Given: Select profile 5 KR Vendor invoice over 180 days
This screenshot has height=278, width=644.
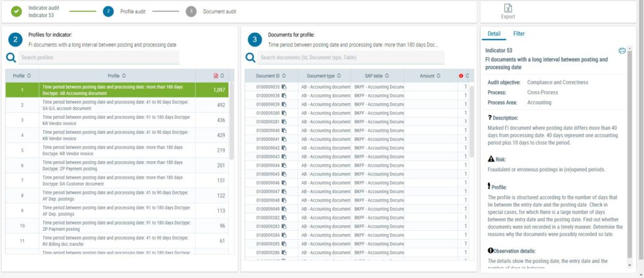Looking at the screenshot, I should point(117,150).
